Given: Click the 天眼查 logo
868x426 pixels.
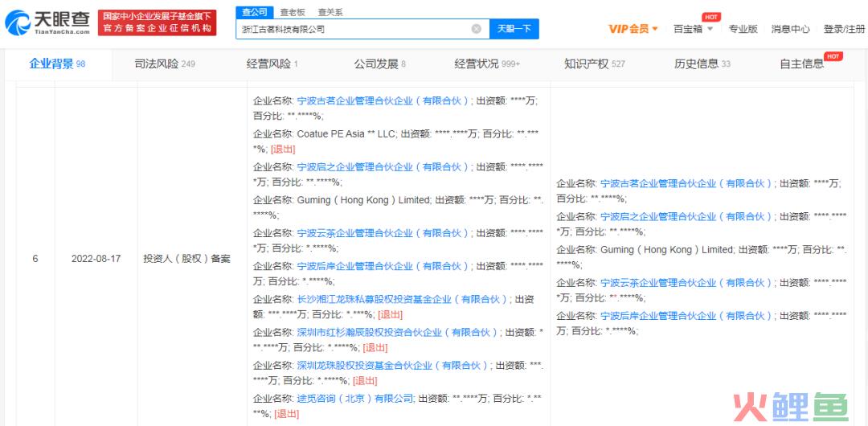Looking at the screenshot, I should tap(47, 23).
